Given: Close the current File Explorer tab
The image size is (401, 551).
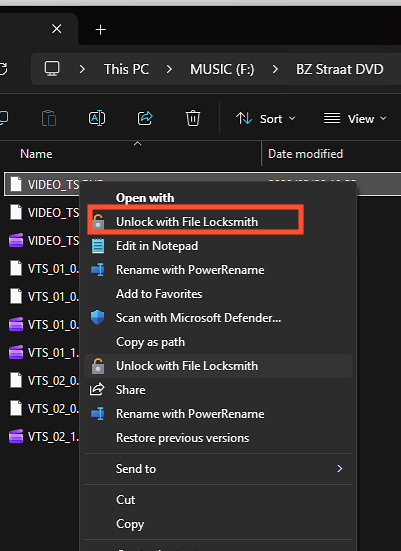Looking at the screenshot, I should [57, 29].
